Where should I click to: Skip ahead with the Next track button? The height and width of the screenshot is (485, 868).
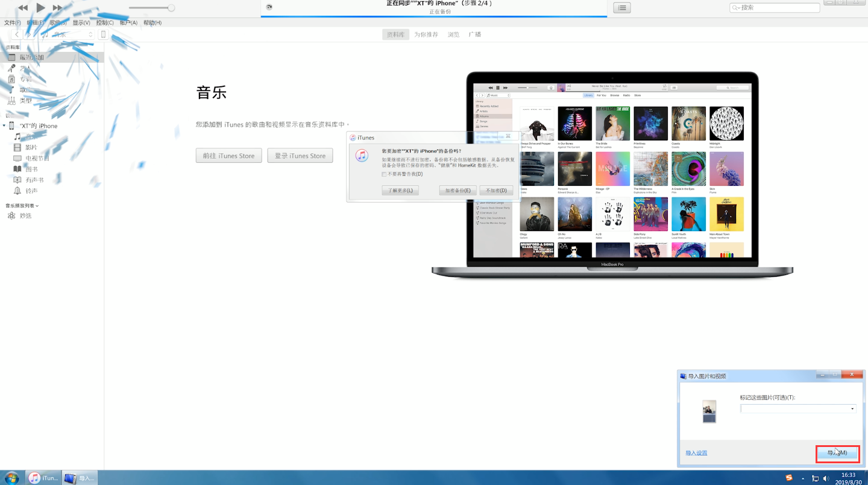pyautogui.click(x=58, y=8)
